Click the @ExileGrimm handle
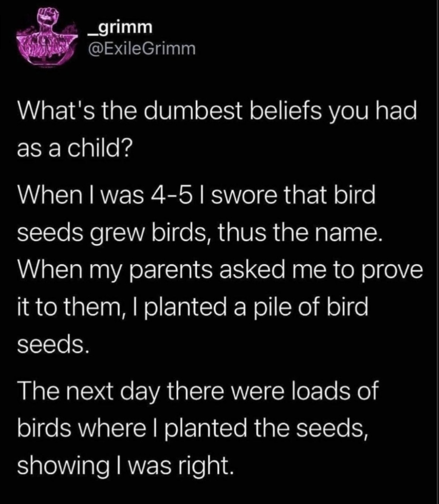Image resolution: width=439 pixels, height=504 pixels. 141,48
